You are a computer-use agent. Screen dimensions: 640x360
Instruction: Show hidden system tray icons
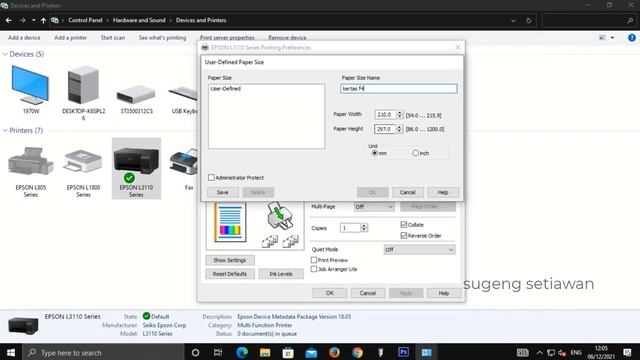pos(540,352)
